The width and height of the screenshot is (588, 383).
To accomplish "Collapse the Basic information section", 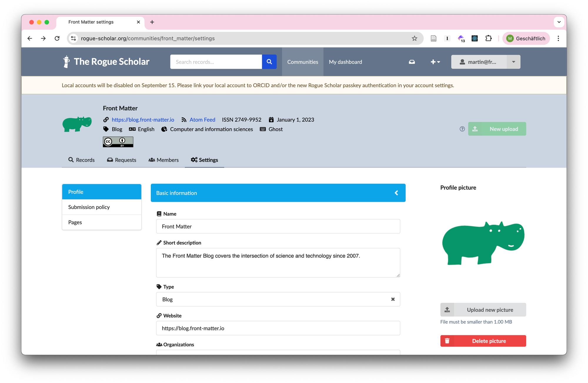I will click(396, 193).
